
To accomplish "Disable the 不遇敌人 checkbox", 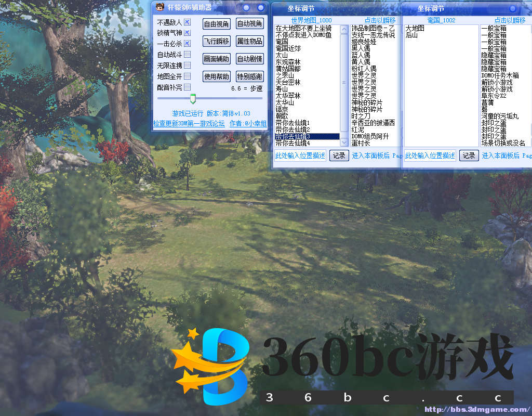I will pos(188,22).
